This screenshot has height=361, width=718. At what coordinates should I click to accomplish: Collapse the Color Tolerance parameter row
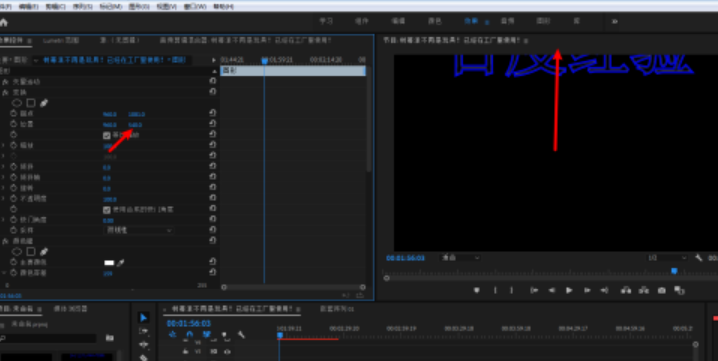4,273
